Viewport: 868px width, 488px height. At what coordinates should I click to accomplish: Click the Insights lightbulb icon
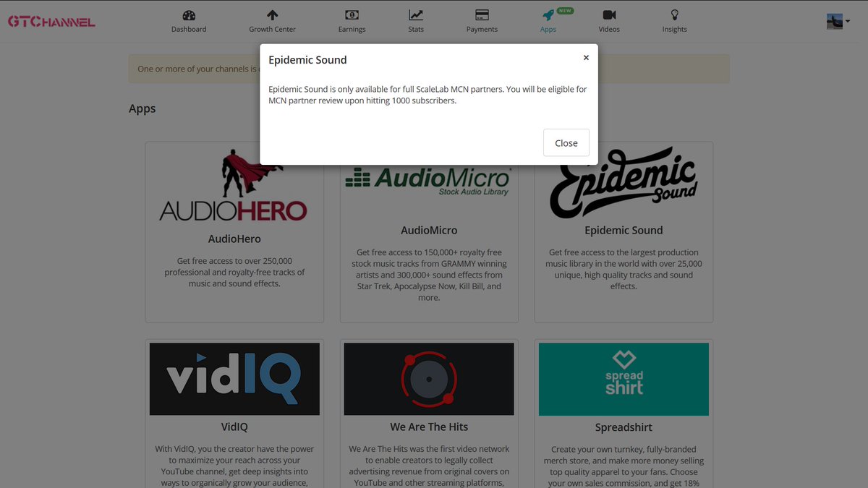point(675,15)
